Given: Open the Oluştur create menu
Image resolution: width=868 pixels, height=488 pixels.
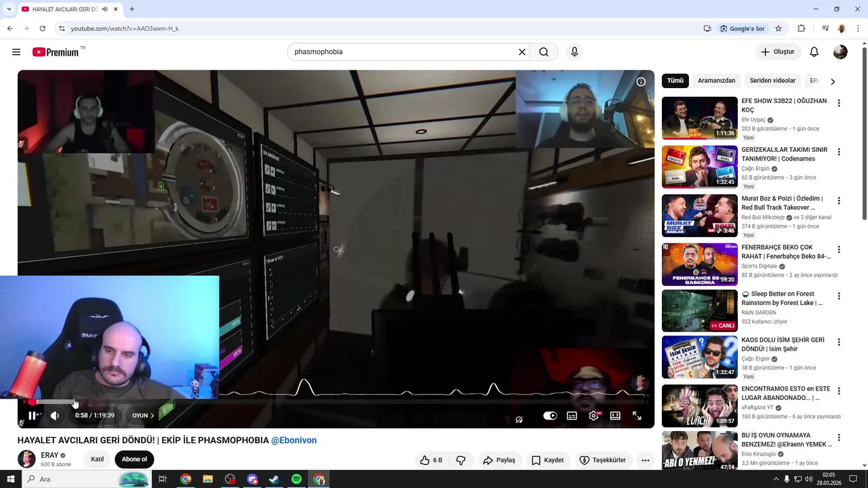Looking at the screenshot, I should pyautogui.click(x=778, y=52).
